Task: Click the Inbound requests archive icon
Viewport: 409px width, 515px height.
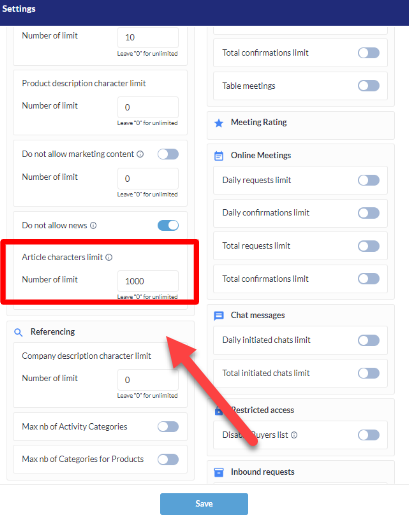Action: (x=219, y=472)
